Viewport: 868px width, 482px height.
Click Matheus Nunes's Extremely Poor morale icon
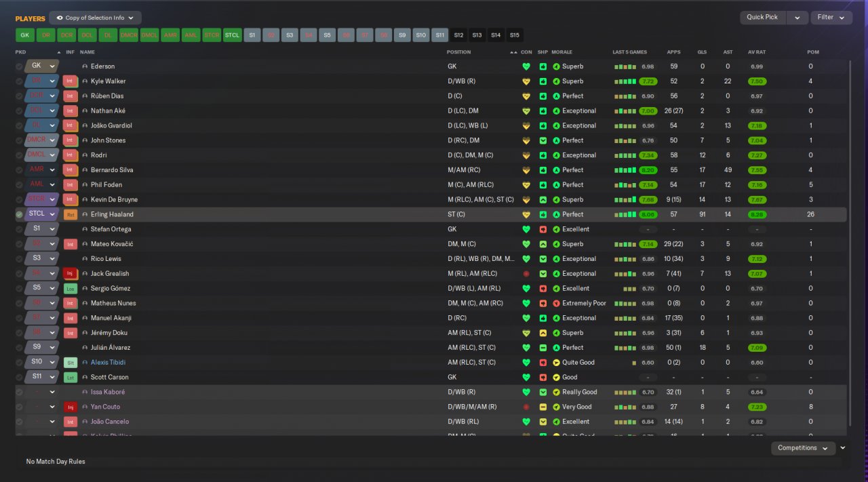556,304
